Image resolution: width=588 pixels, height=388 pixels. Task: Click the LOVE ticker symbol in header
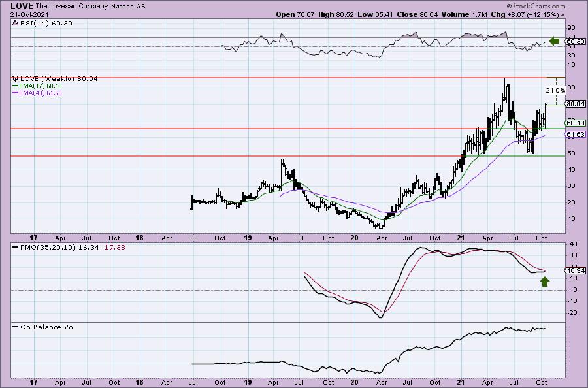(x=22, y=6)
